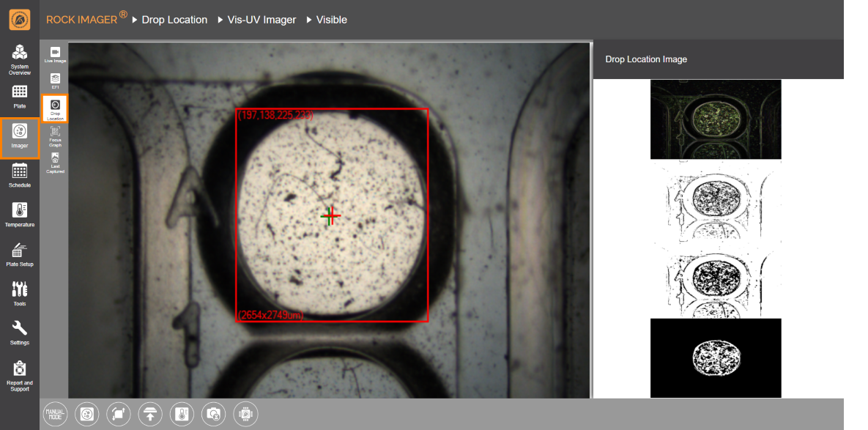
Task: Select the Imager sidebar item
Action: point(20,136)
